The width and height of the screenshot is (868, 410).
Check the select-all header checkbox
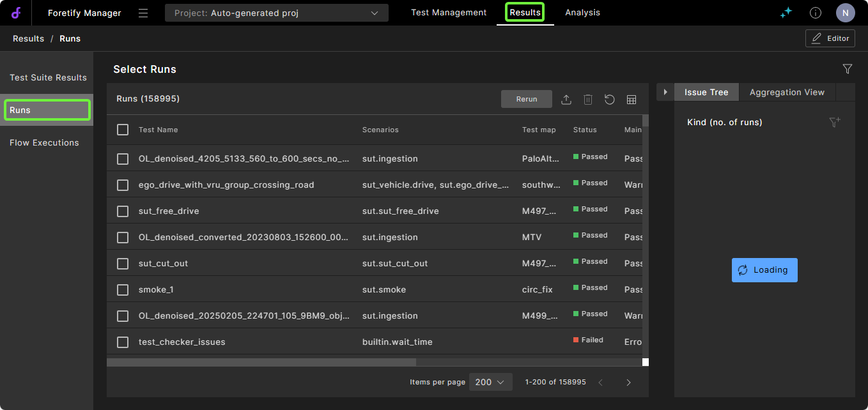(x=123, y=130)
